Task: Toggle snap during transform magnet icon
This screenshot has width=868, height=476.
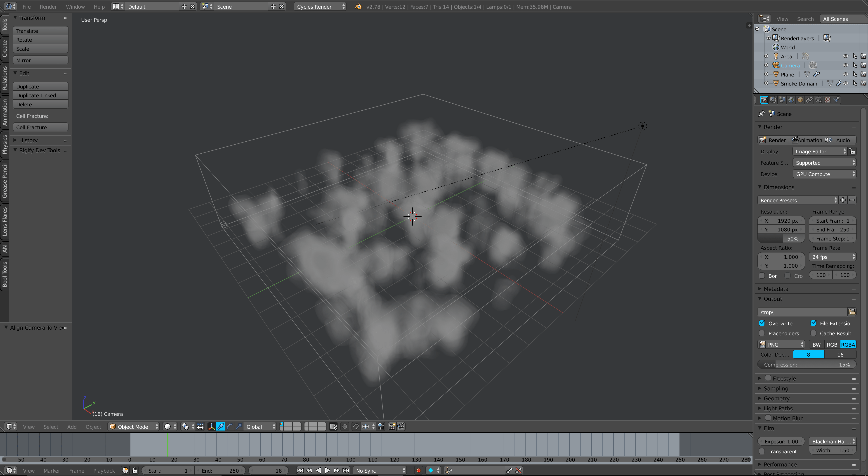Action: 356,427
